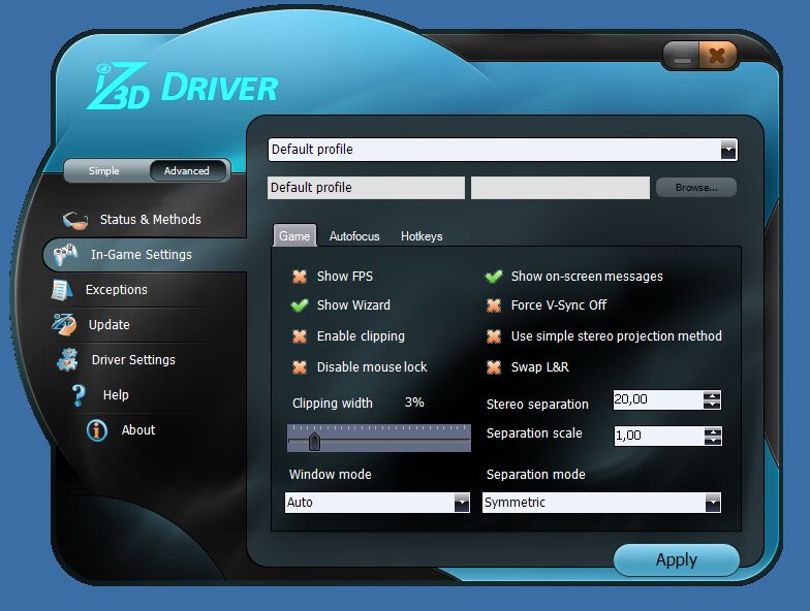
Task: Uncheck Show Wizard option
Action: click(x=300, y=305)
